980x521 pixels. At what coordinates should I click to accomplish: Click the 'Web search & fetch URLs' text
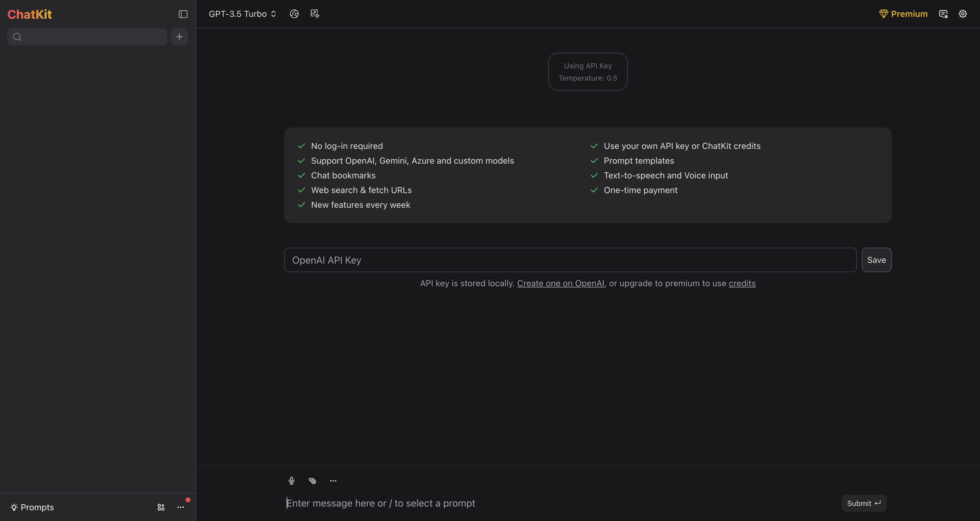coord(361,190)
